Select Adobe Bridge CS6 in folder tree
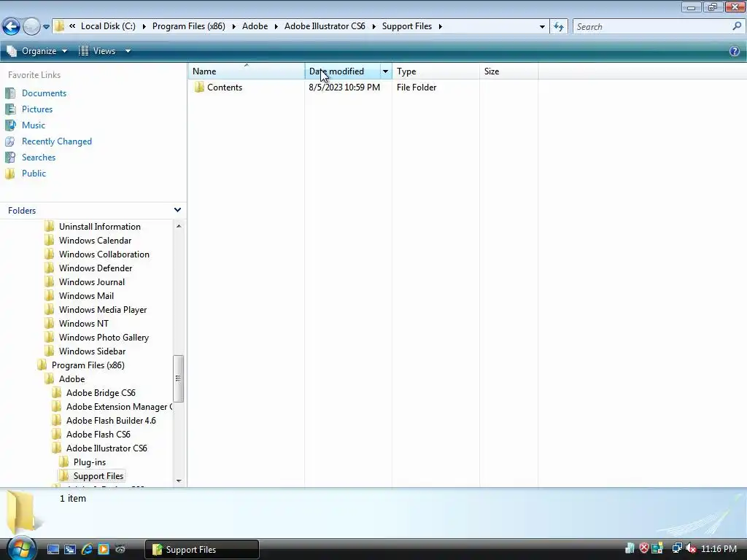The height and width of the screenshot is (560, 747). click(x=101, y=393)
